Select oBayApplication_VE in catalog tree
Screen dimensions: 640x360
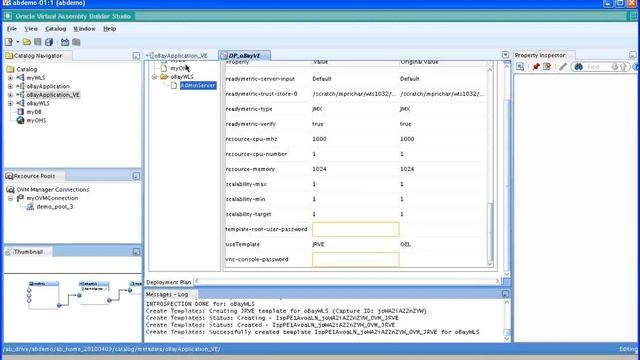[x=53, y=95]
